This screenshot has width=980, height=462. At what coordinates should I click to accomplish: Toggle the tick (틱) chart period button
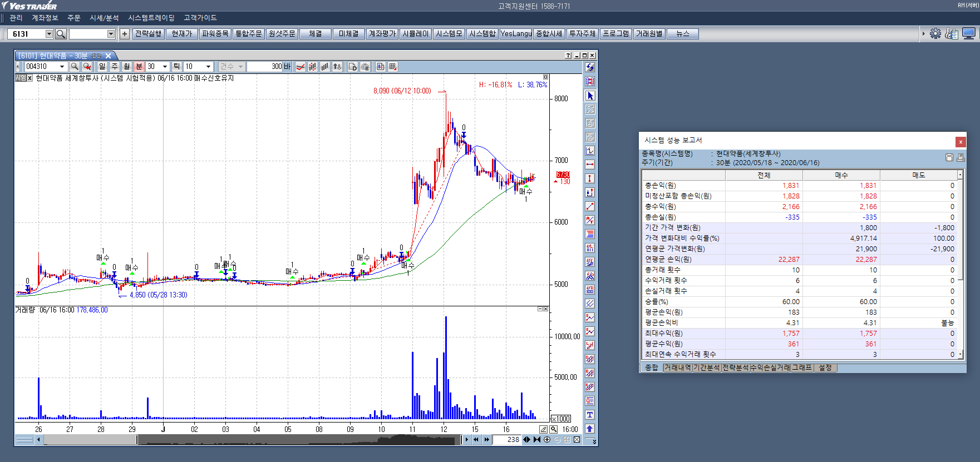(177, 67)
